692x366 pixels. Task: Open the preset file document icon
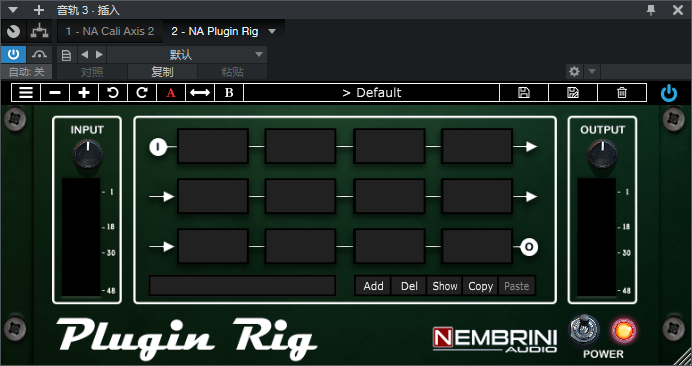[67, 55]
